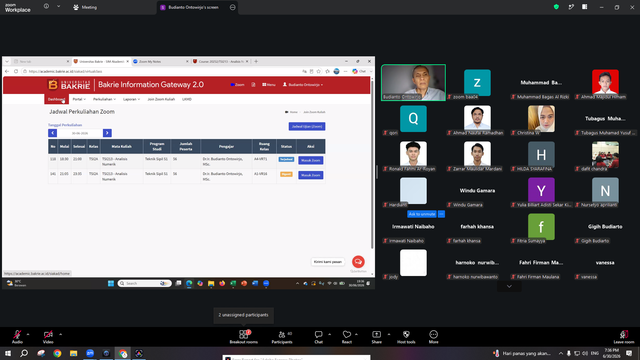Click the meeting info icon beside Workplace
The image size is (640, 360).
[x=46, y=7]
